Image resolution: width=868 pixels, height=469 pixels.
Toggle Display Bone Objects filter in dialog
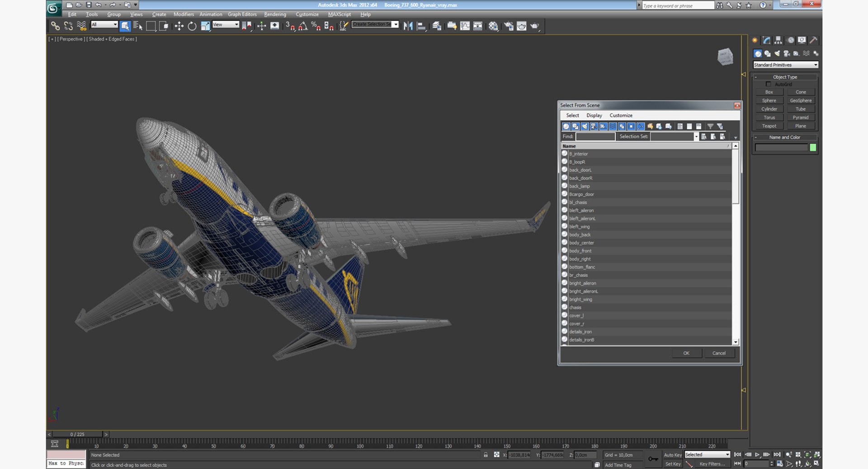click(x=641, y=127)
